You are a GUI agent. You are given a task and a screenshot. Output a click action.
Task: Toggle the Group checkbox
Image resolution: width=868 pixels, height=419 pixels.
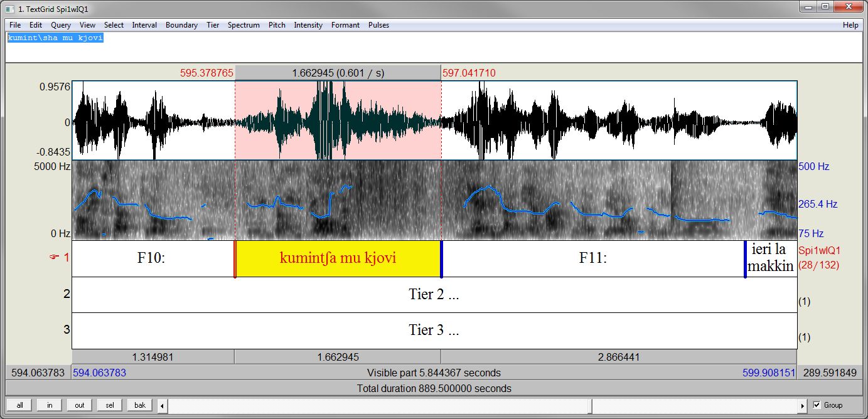[x=817, y=405]
